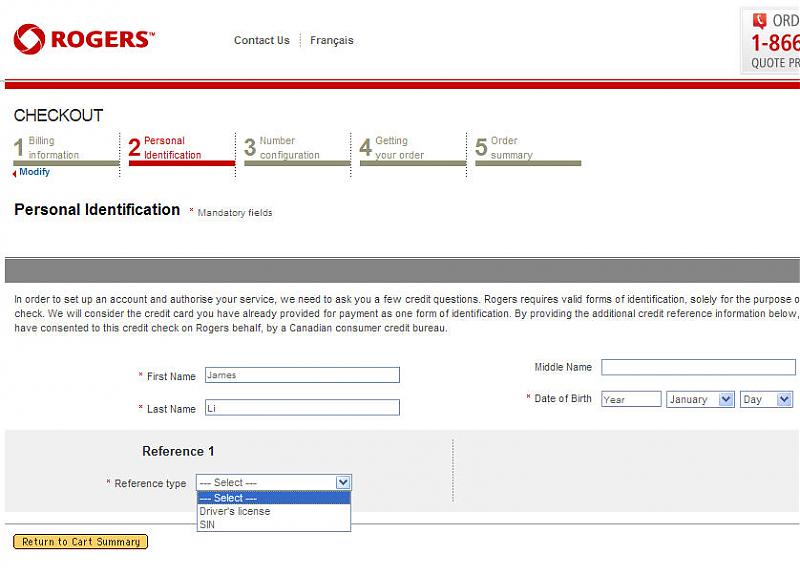Open the birth month dropdown
The width and height of the screenshot is (800, 576).
coord(700,399)
